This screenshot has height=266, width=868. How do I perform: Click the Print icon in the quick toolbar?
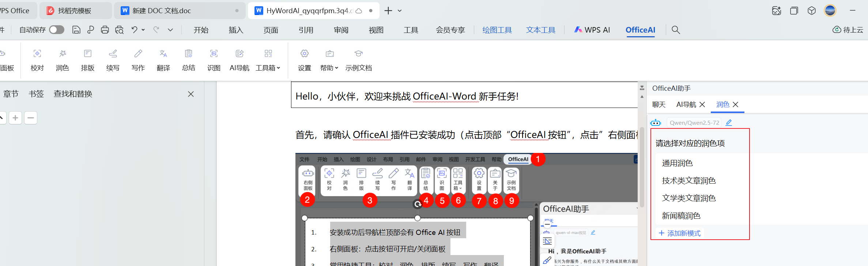click(105, 30)
